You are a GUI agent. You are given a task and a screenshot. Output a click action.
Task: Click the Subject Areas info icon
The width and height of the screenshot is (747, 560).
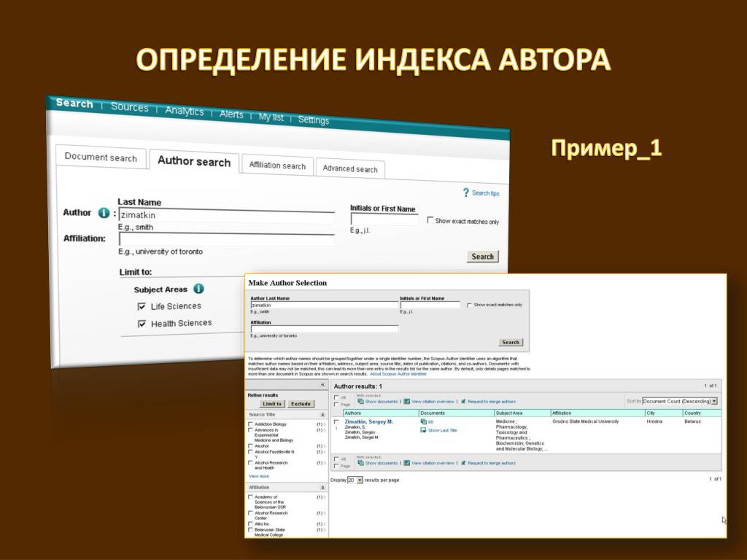(198, 289)
